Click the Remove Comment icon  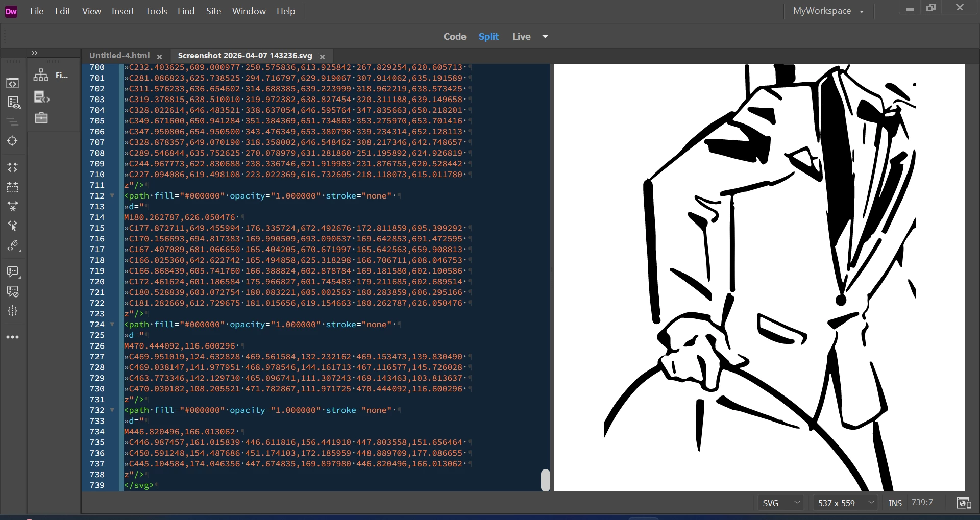coord(13,291)
